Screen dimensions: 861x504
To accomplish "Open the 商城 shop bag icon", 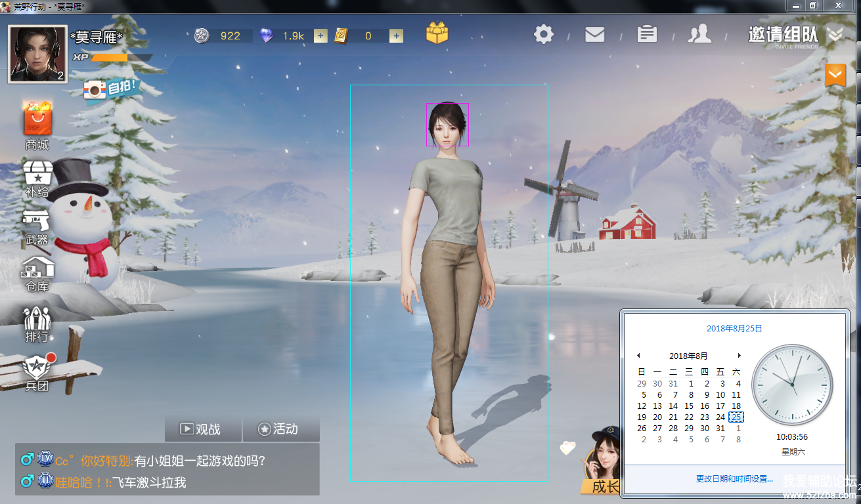I will click(x=37, y=119).
